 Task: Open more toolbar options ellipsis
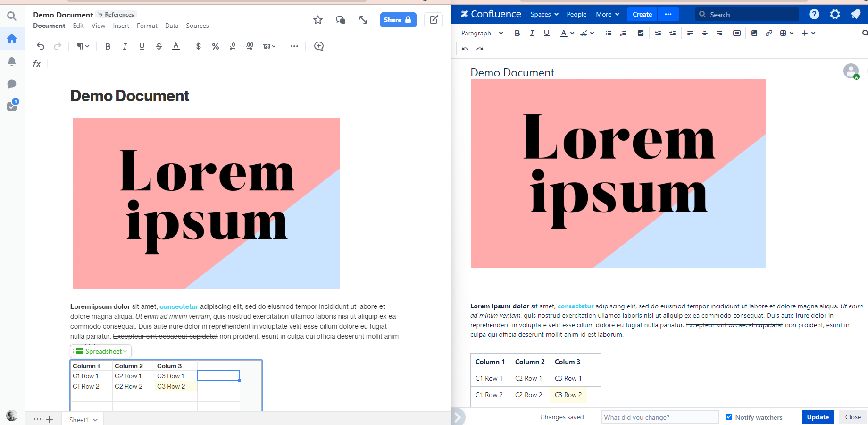(x=294, y=46)
